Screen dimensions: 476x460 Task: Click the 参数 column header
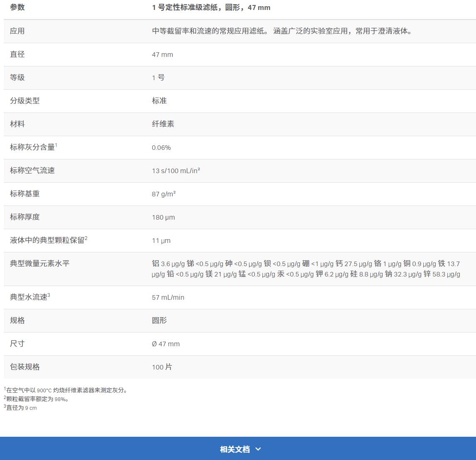(x=17, y=7)
